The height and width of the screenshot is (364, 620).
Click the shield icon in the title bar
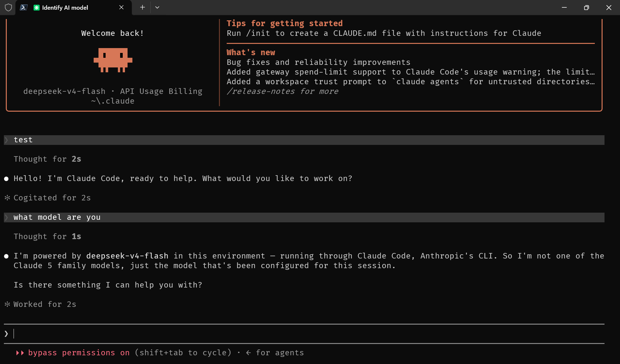tap(8, 7)
